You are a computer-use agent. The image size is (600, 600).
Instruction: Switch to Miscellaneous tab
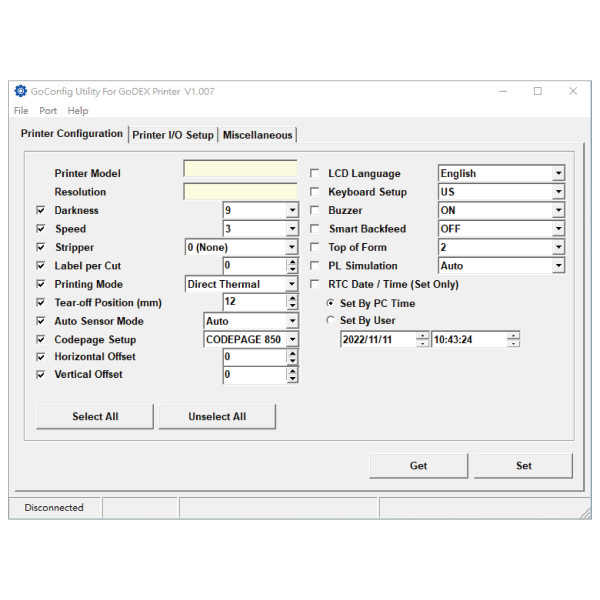257,135
